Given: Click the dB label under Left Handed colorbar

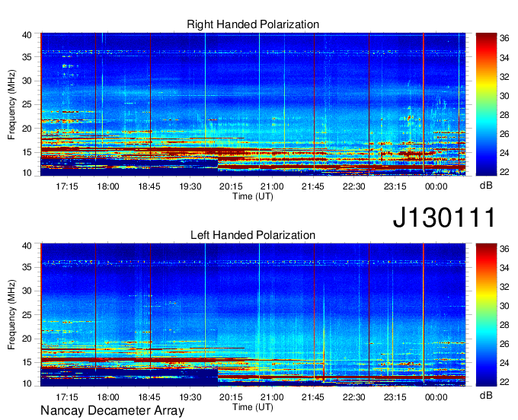Looking at the screenshot, I should point(486,396).
